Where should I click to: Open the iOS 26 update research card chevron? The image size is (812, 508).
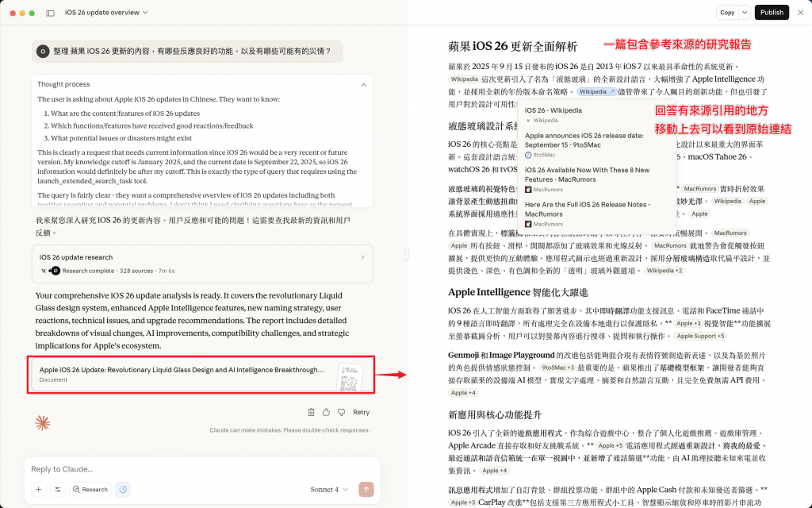[x=362, y=258]
